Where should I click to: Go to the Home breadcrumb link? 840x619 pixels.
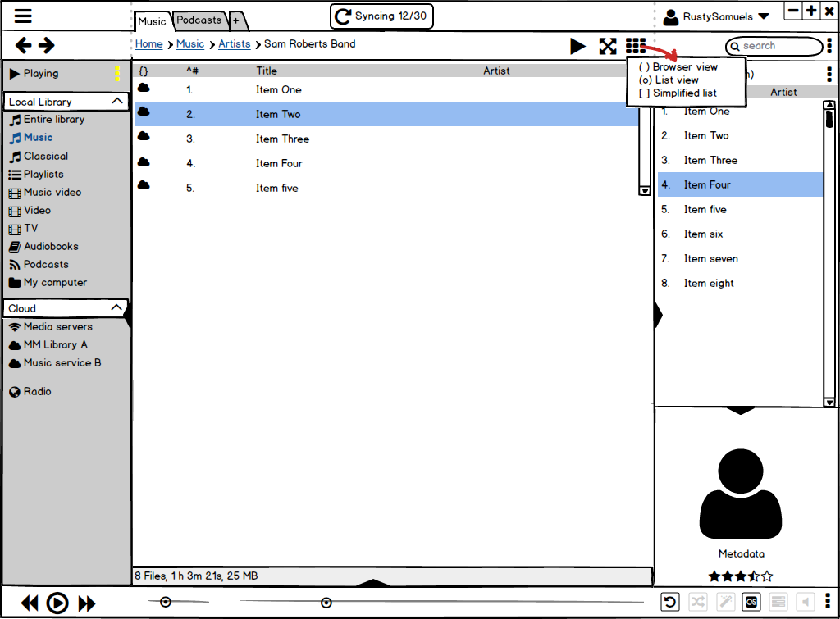(148, 44)
